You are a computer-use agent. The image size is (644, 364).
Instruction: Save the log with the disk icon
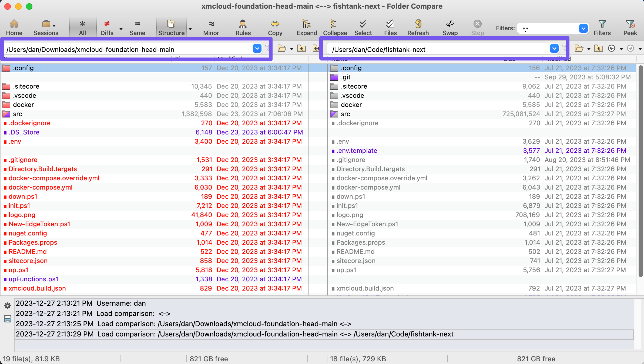[x=8, y=319]
